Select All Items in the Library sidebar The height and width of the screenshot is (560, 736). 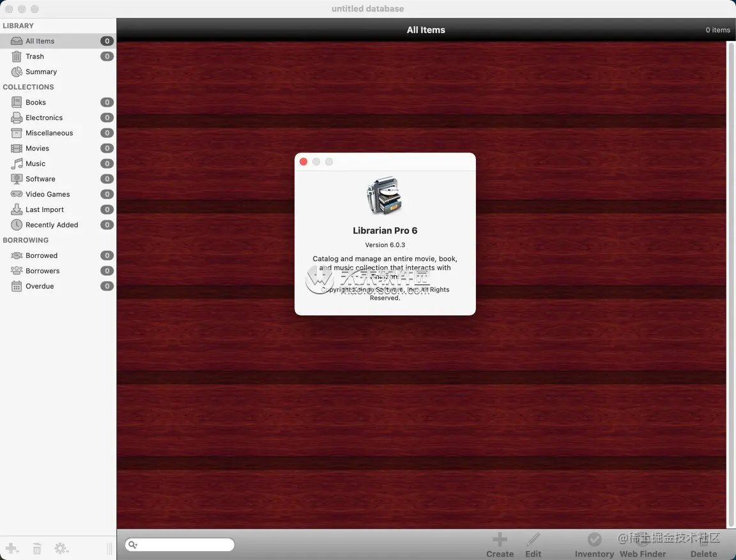coord(57,41)
